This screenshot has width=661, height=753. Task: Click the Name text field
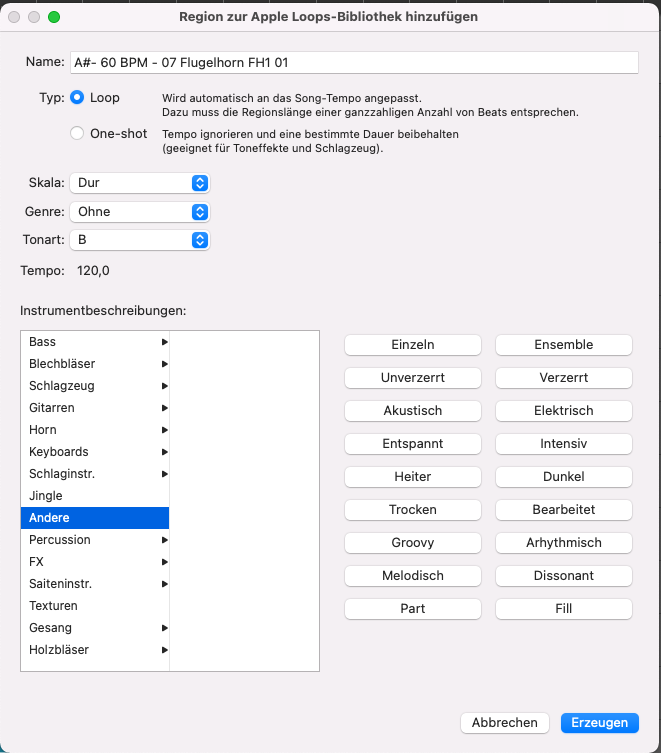coord(353,62)
